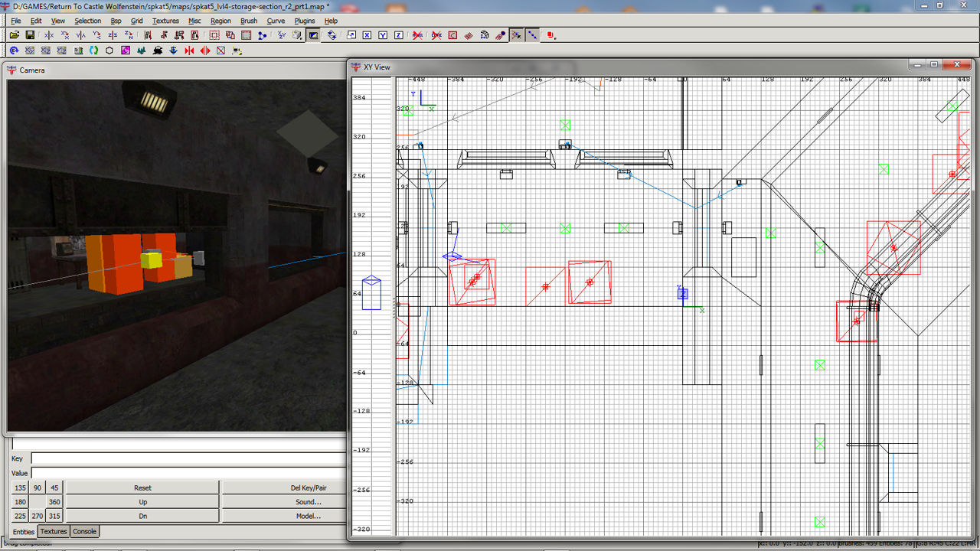Click into the Key input field
The height and width of the screenshot is (551, 980).
pyautogui.click(x=188, y=458)
